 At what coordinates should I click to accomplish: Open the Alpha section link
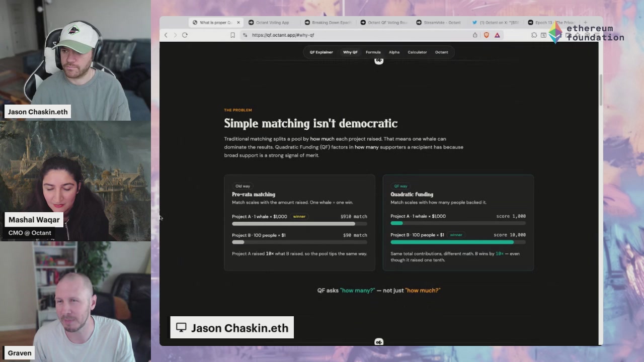point(394,52)
